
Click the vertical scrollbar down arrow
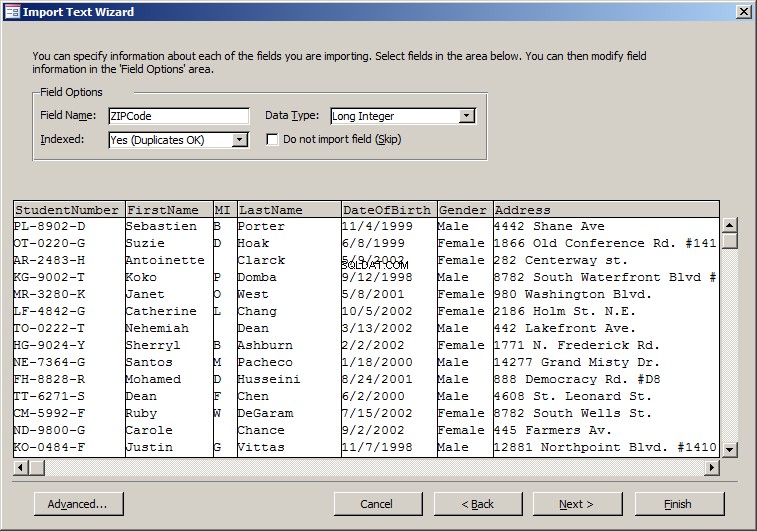click(729, 449)
